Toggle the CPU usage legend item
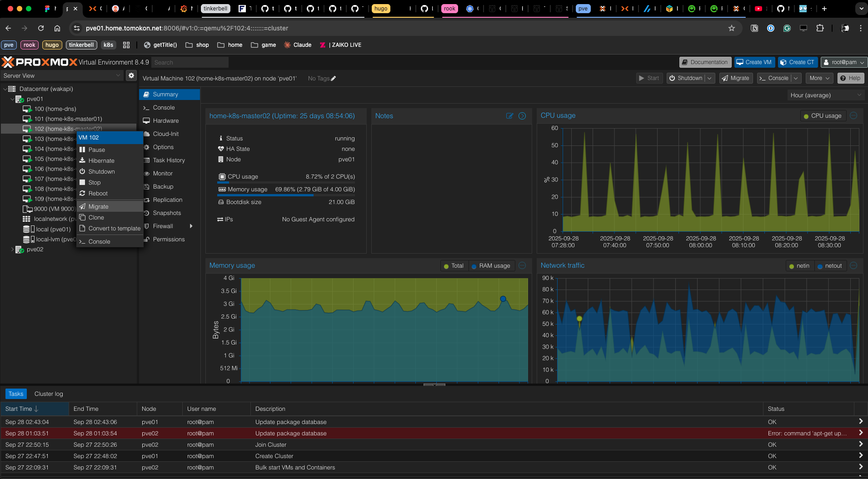Viewport: 868px width, 479px height. coord(823,116)
